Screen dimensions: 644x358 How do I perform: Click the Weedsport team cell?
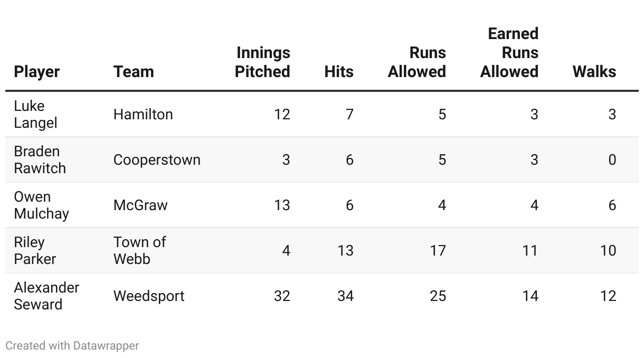(149, 296)
